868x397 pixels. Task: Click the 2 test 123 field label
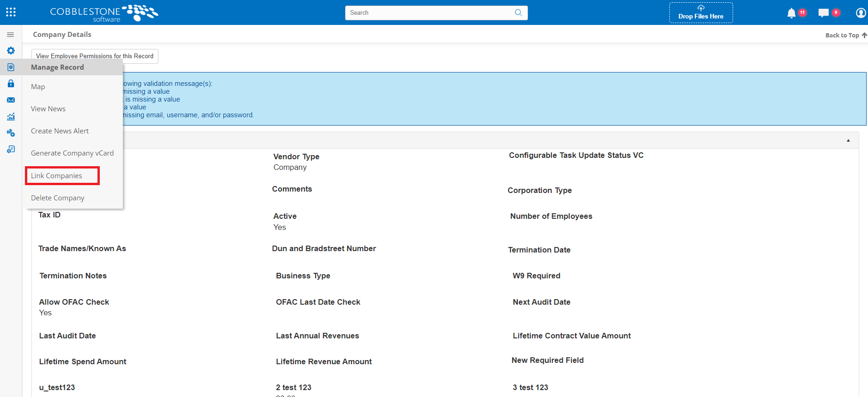[294, 388]
